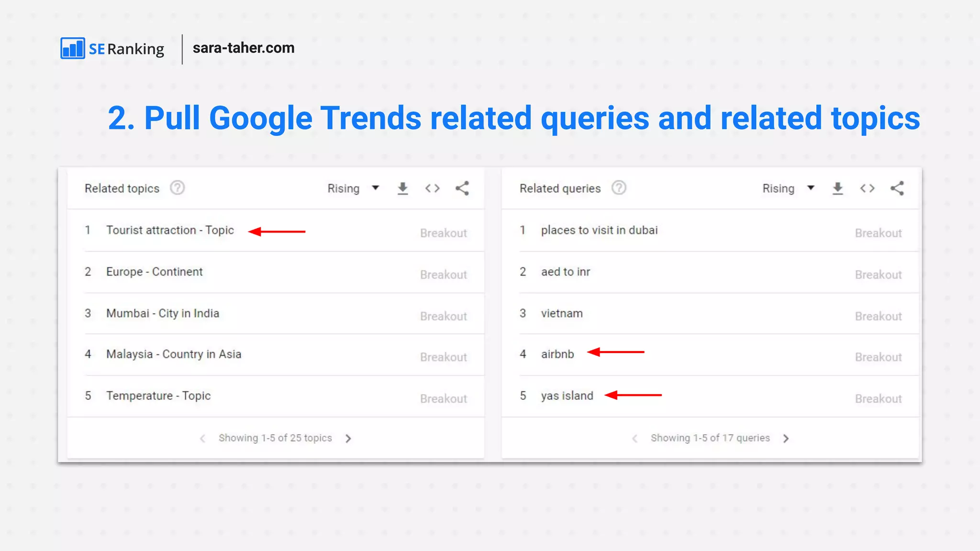Select Temperature - Topic row

coord(276,396)
